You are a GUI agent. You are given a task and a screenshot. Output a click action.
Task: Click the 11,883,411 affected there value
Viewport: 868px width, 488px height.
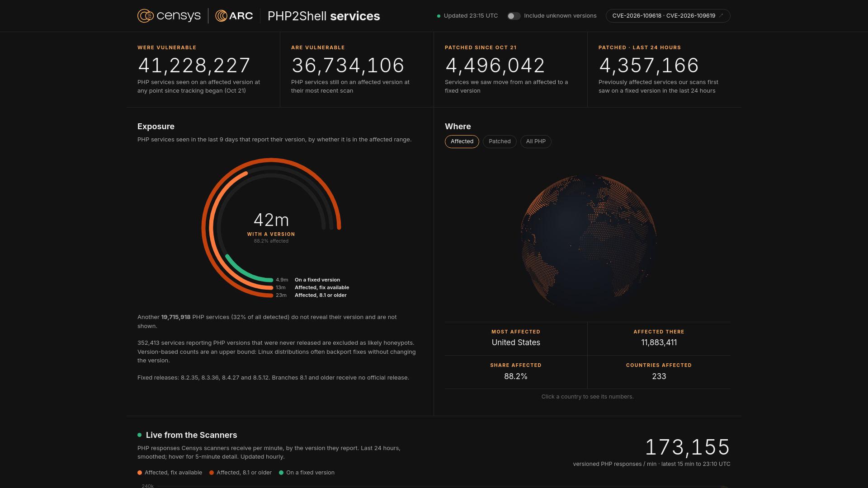click(659, 343)
